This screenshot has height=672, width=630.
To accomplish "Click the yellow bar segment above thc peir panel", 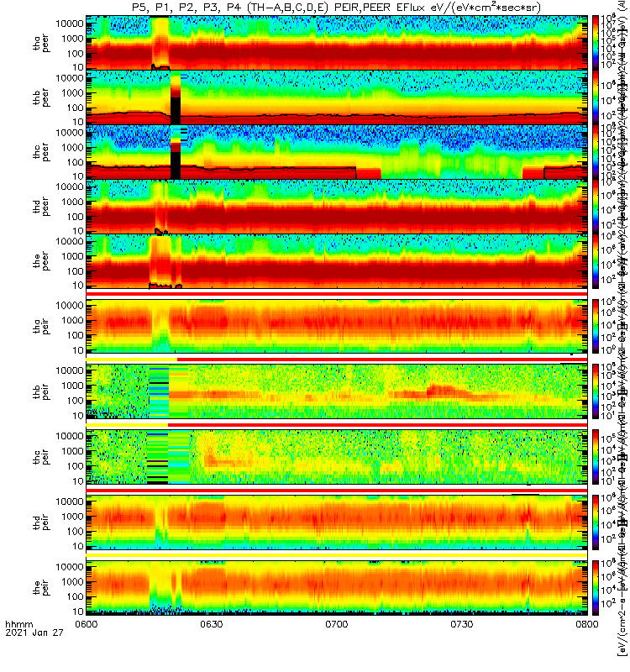I will pyautogui.click(x=127, y=424).
